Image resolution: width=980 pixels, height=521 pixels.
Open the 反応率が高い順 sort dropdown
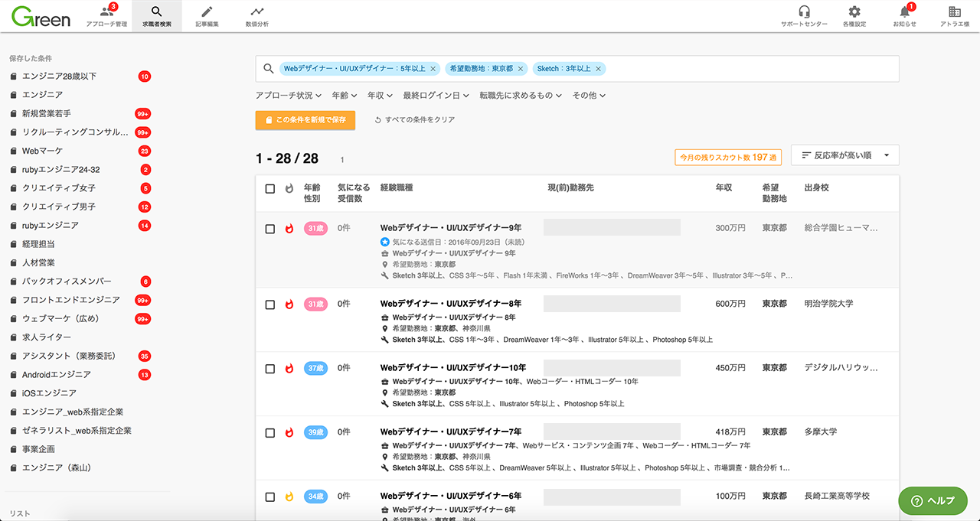tap(844, 155)
